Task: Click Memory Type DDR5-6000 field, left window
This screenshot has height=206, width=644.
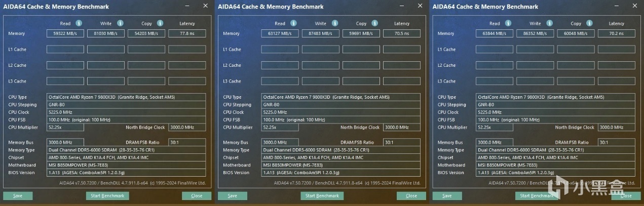Action: (x=126, y=150)
